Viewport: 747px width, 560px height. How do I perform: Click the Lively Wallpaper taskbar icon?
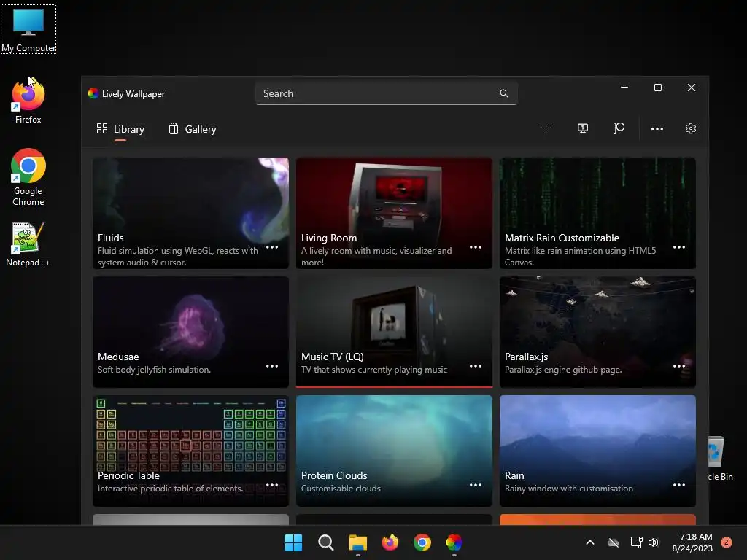click(x=454, y=542)
